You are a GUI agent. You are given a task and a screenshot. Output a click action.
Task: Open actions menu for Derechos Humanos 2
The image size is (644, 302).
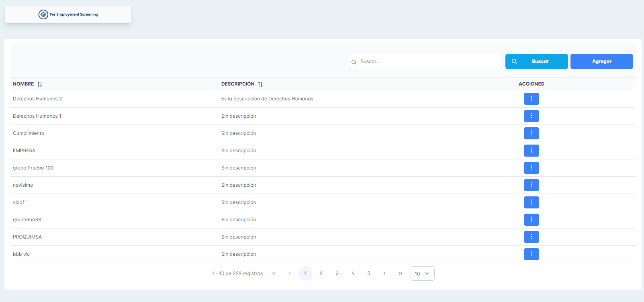coord(531,99)
